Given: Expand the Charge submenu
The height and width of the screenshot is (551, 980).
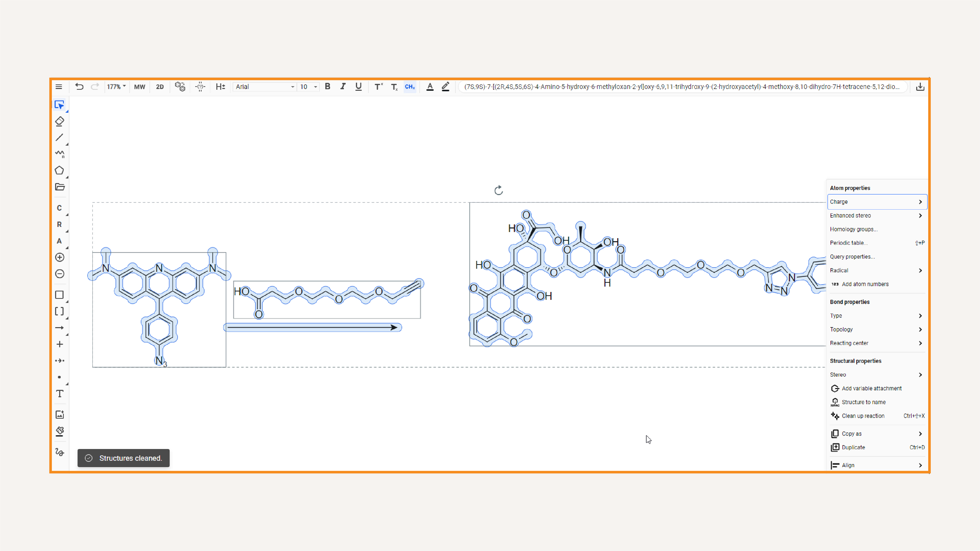Looking at the screenshot, I should coord(877,201).
